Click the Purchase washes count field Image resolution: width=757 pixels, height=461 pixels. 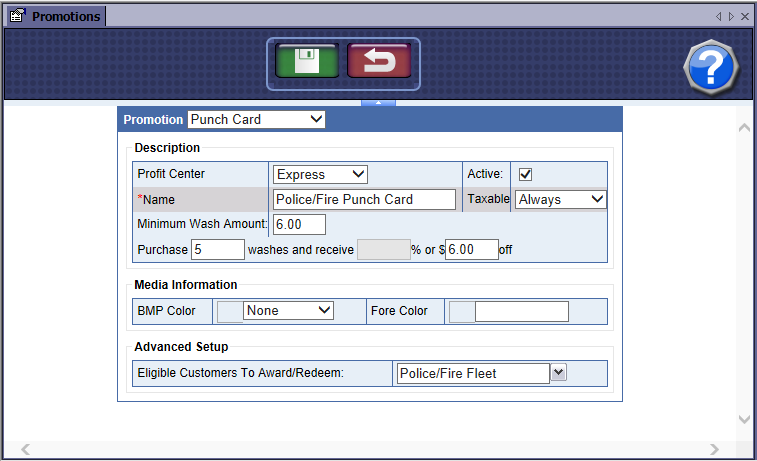click(x=217, y=249)
